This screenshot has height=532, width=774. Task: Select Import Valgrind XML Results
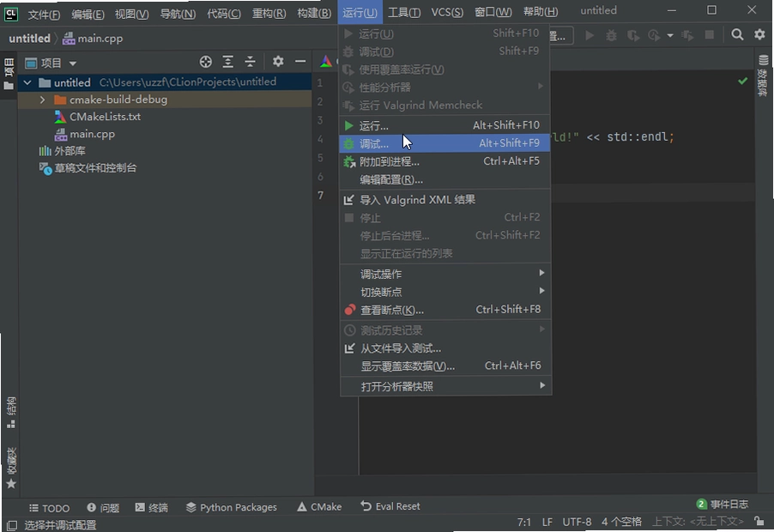(x=445, y=199)
